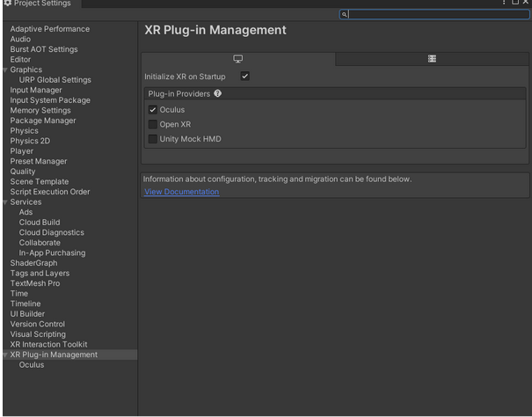Enable the Open XR plug-in provider

click(x=153, y=124)
